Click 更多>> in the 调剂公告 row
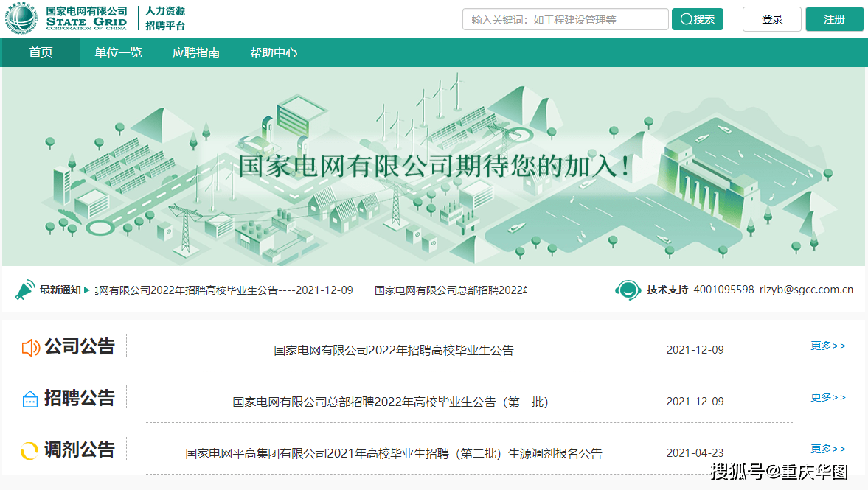 coord(828,449)
